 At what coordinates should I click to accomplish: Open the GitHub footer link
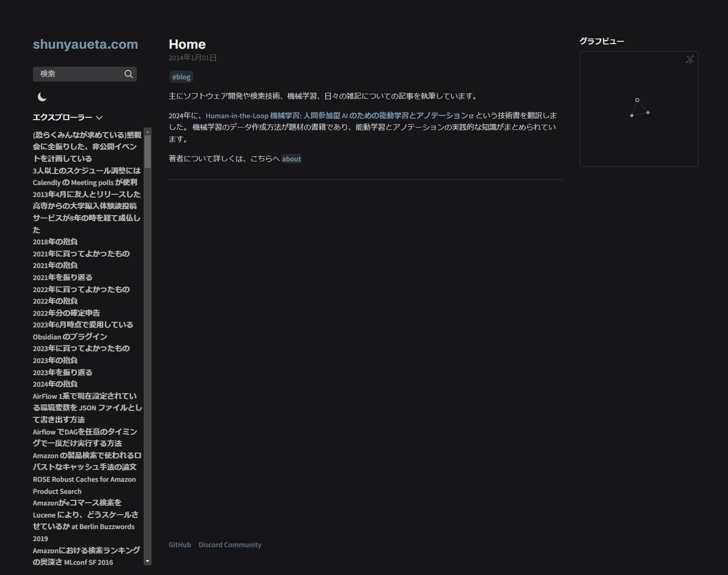(x=180, y=545)
